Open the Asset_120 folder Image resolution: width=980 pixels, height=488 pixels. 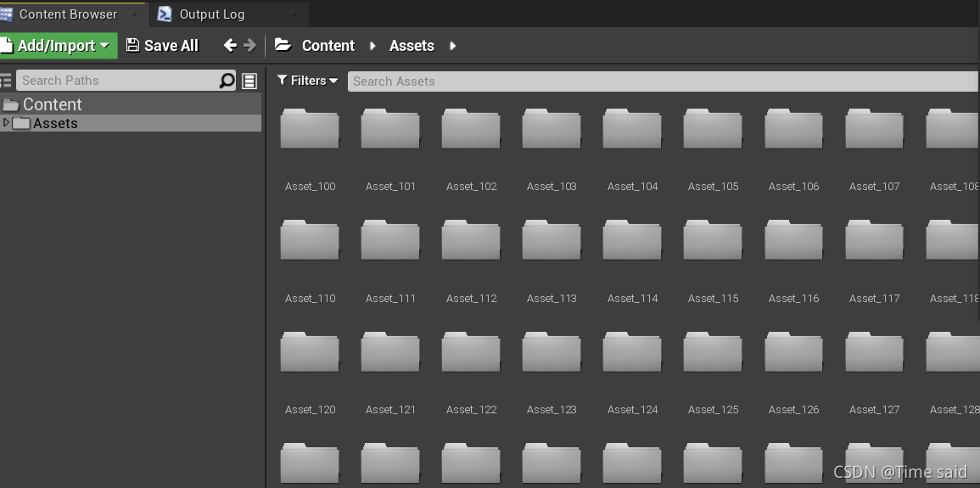click(310, 352)
